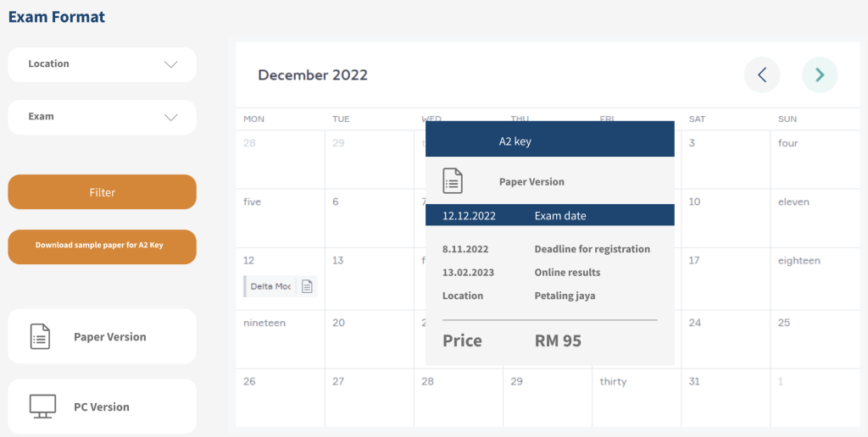Expand the Location dropdown
This screenshot has height=437, width=868.
click(102, 64)
